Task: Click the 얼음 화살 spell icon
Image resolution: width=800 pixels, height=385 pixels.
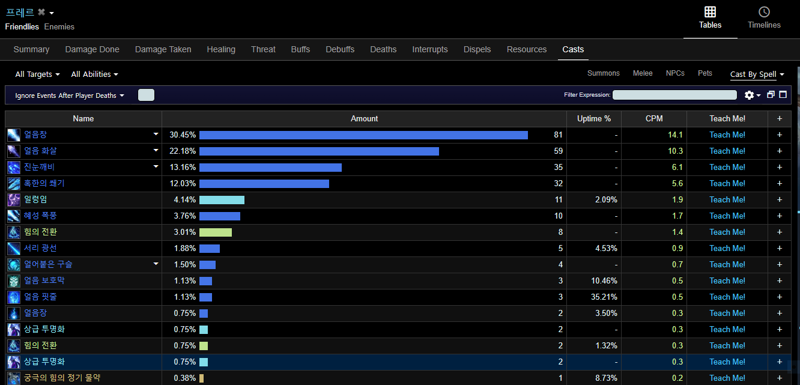Action: (x=14, y=151)
